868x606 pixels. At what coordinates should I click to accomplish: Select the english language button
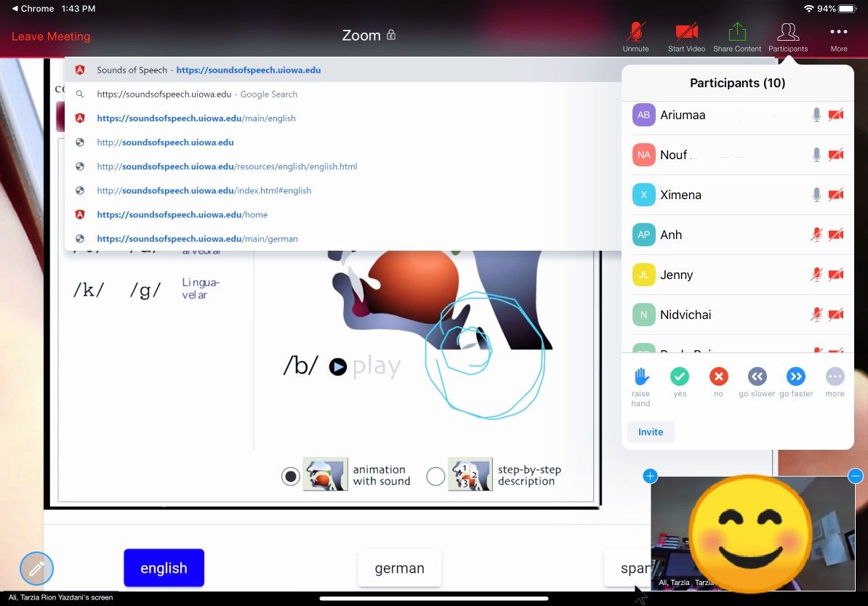point(164,567)
